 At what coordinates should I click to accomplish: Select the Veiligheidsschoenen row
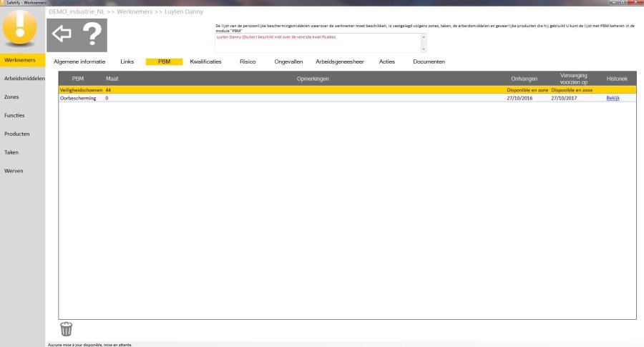(348, 90)
